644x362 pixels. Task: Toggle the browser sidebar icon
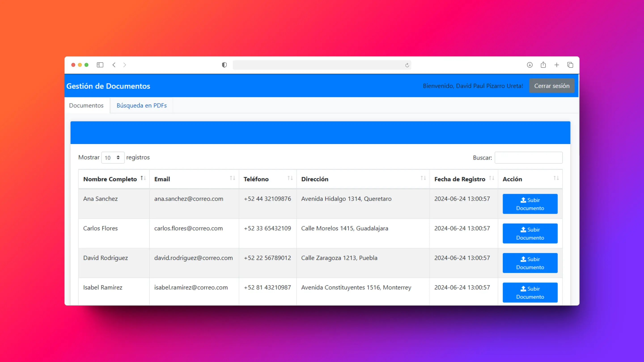point(100,65)
